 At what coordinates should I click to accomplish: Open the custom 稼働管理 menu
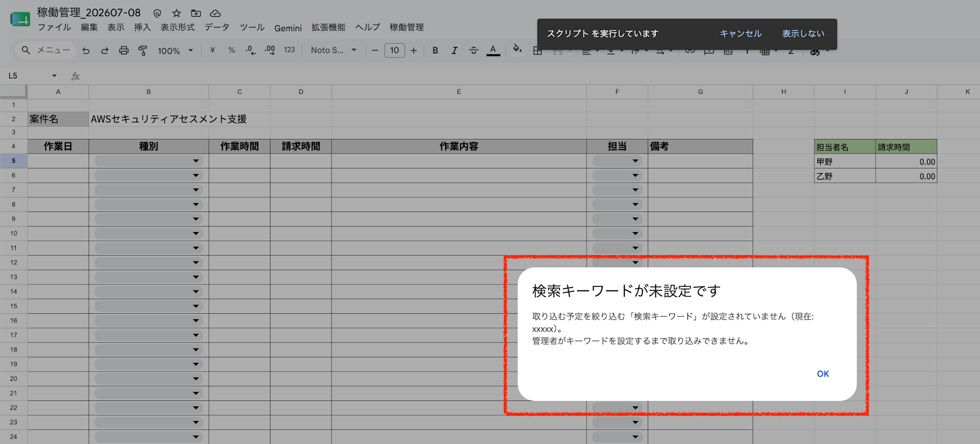[407, 27]
